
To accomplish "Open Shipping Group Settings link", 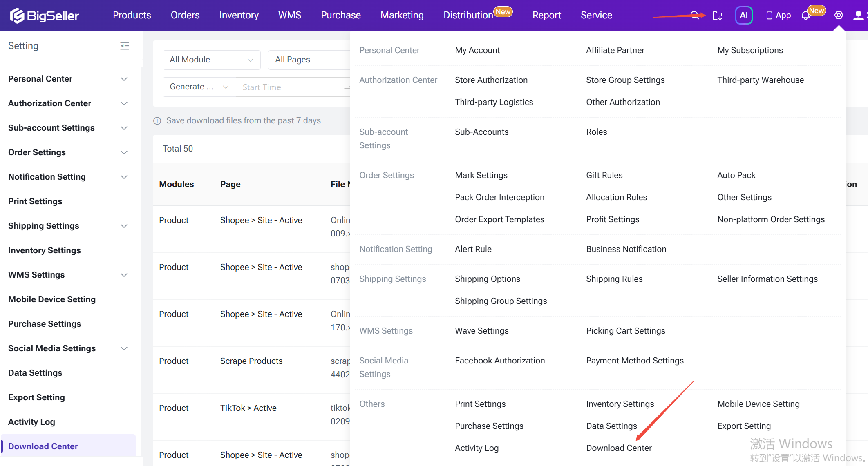I will [501, 301].
